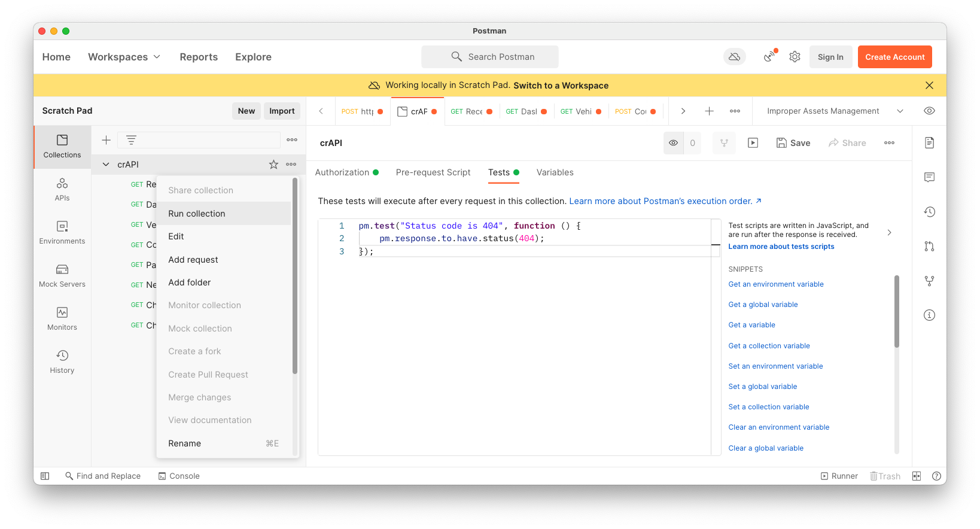Open the comments icon in right sidebar
The height and width of the screenshot is (529, 980).
point(929,177)
